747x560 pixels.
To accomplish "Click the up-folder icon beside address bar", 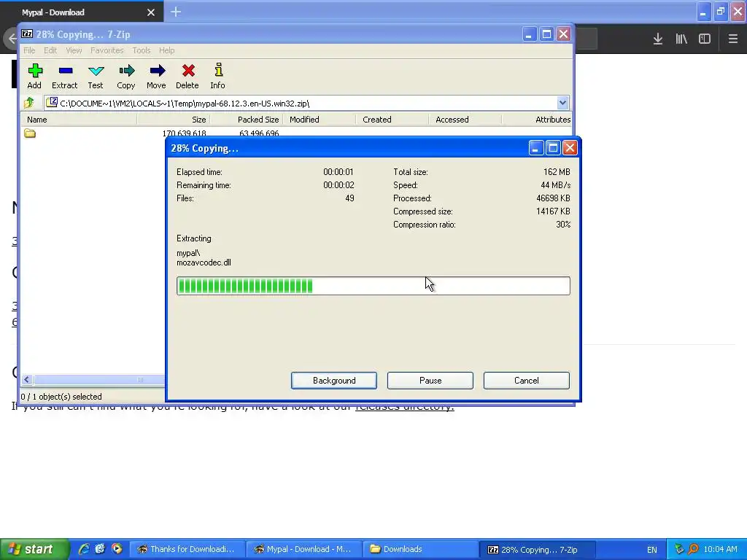I will 29,102.
